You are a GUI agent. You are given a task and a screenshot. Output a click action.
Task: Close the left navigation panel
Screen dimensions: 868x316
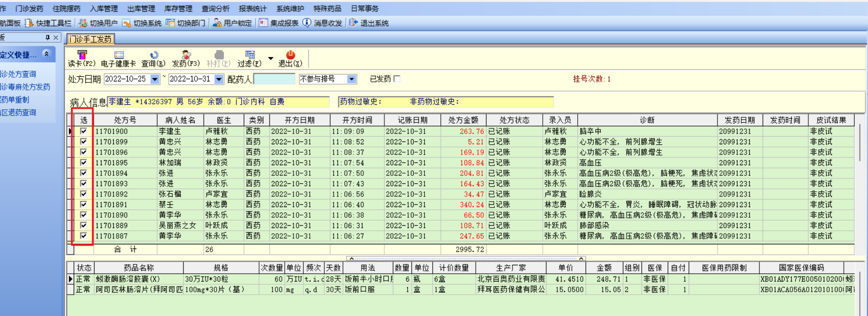pyautogui.click(x=56, y=37)
